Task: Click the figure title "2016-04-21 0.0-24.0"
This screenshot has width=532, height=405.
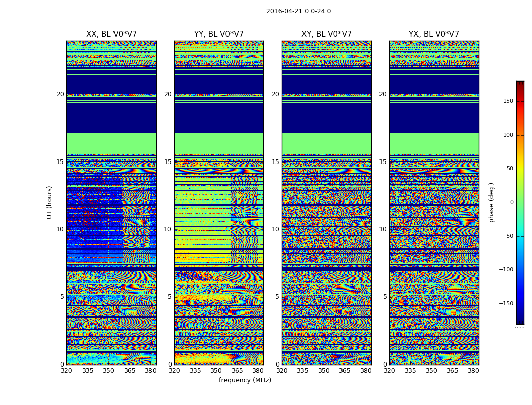Action: 298,11
